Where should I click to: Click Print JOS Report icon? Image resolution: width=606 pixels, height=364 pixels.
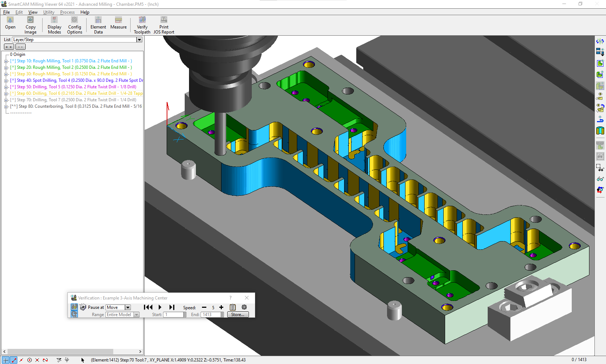click(164, 25)
